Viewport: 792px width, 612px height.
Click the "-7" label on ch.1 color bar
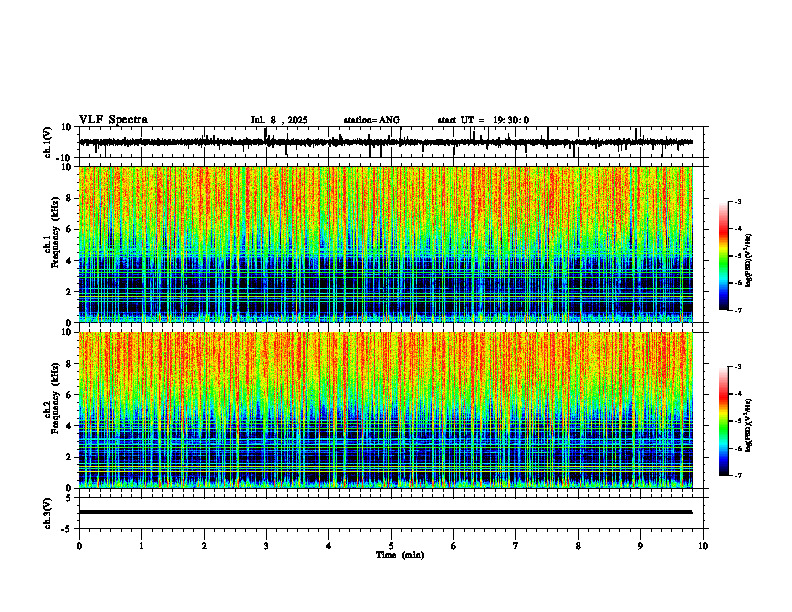[737, 310]
